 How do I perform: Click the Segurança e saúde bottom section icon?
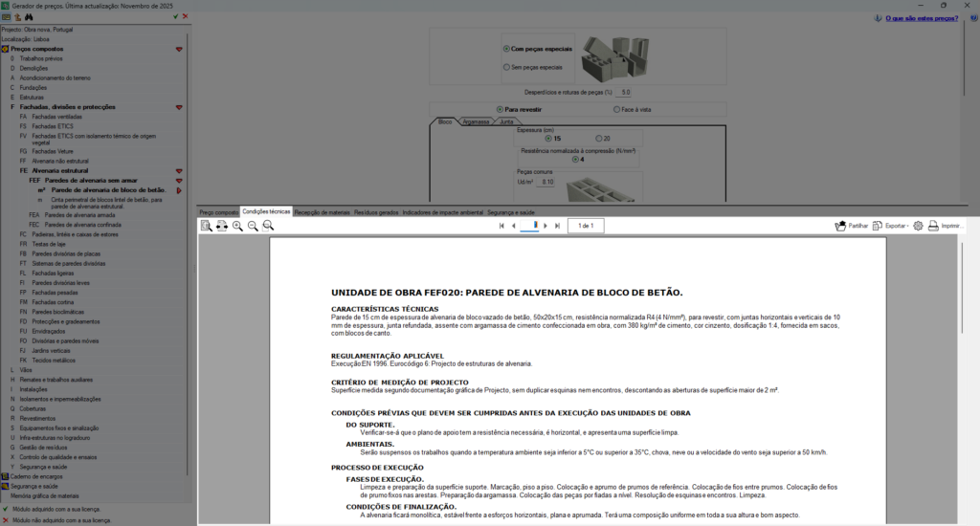pos(5,486)
